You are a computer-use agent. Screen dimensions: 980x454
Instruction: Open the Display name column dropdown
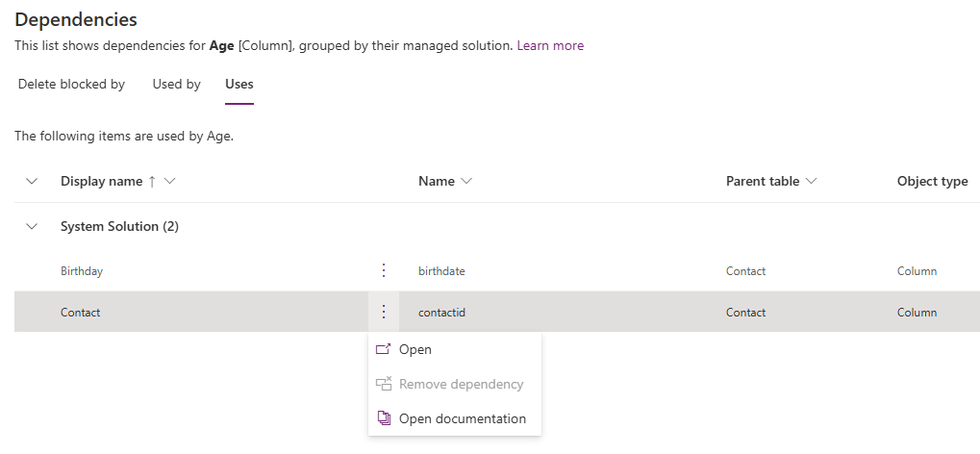click(x=170, y=181)
